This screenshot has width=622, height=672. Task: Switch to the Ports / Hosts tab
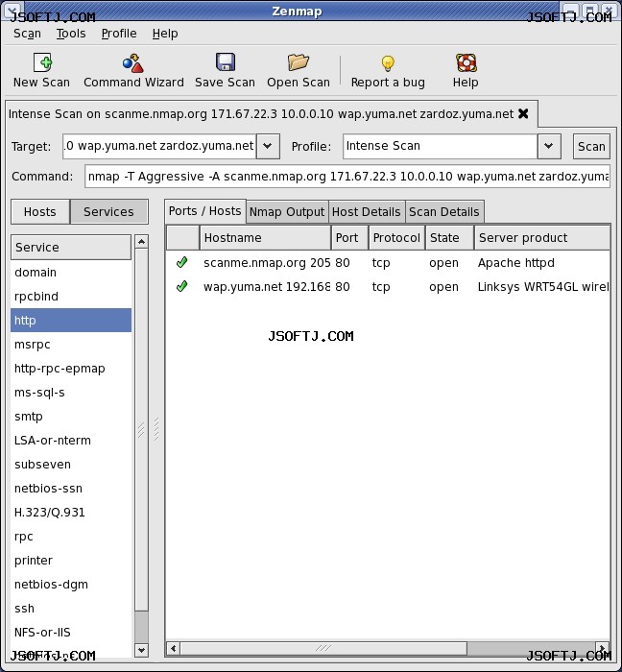205,211
